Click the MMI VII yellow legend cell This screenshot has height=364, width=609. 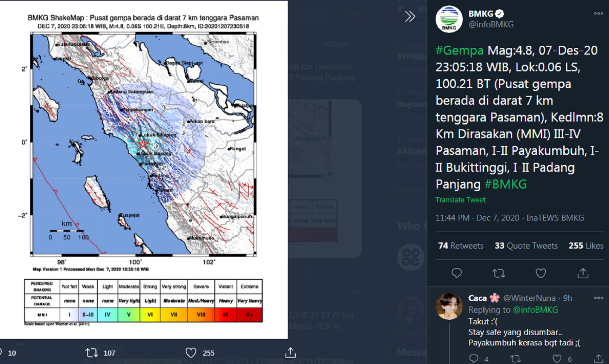tap(174, 314)
